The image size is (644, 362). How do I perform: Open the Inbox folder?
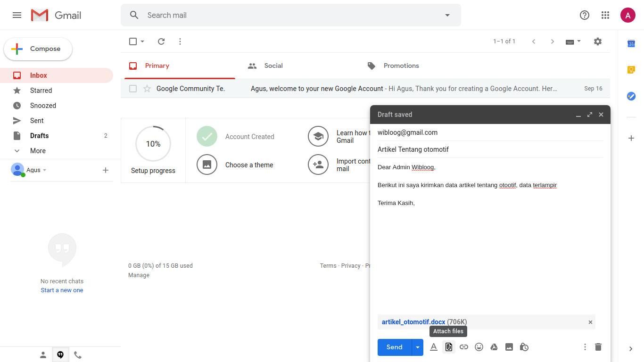[57, 75]
